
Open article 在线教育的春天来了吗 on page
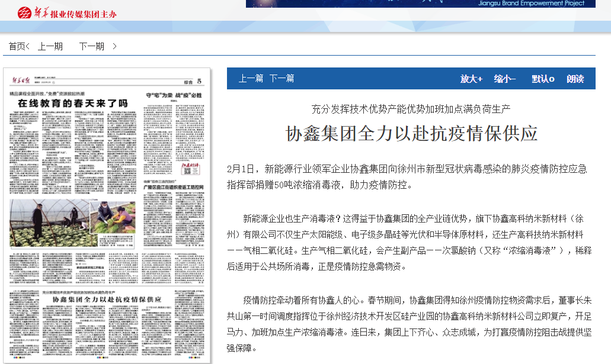[x=72, y=103]
